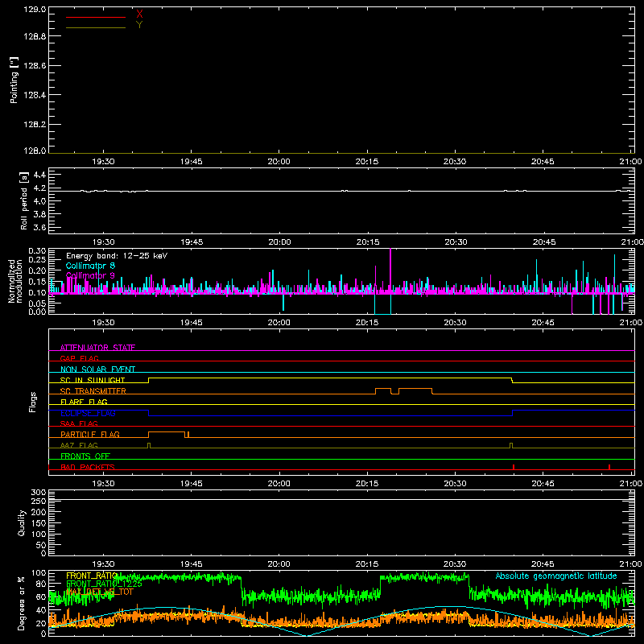Click '19:30' under the Pointing panel
The image size is (644, 644).
[103, 162]
